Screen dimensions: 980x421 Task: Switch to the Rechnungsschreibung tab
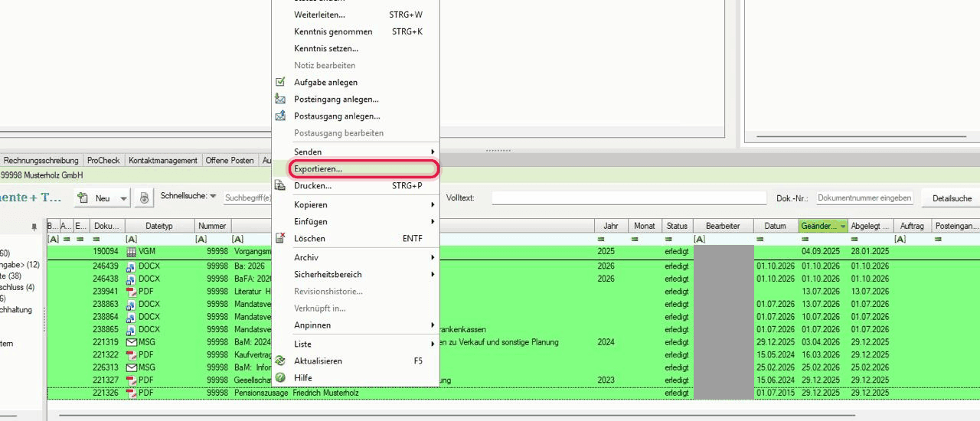(x=41, y=160)
